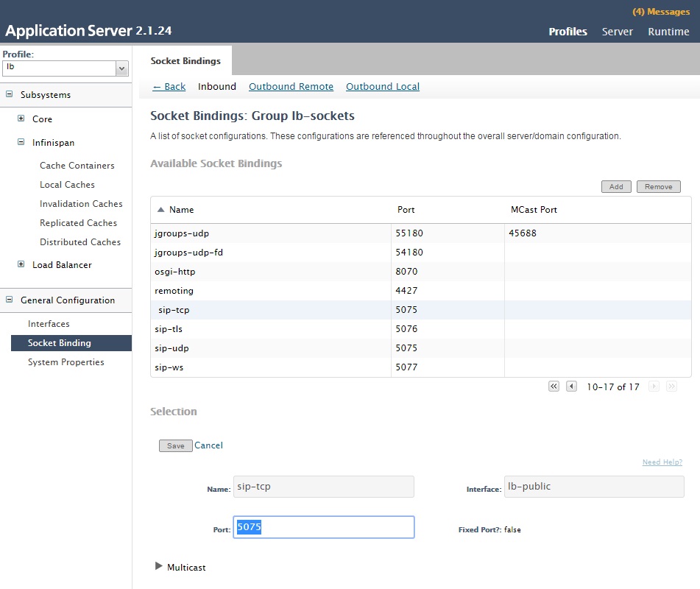Collapse the General Configuration section

(9, 300)
